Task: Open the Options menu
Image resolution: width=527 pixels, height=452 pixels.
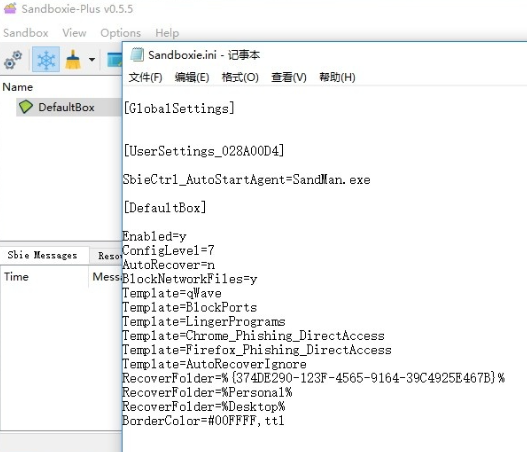Action: coord(120,33)
